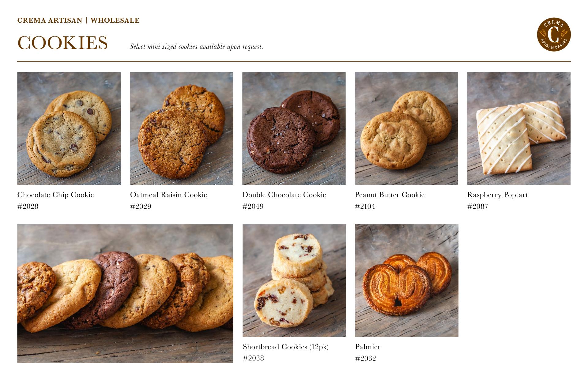Select the Peanut Butter Cookie photo
The width and height of the screenshot is (588, 381).
[406, 129]
